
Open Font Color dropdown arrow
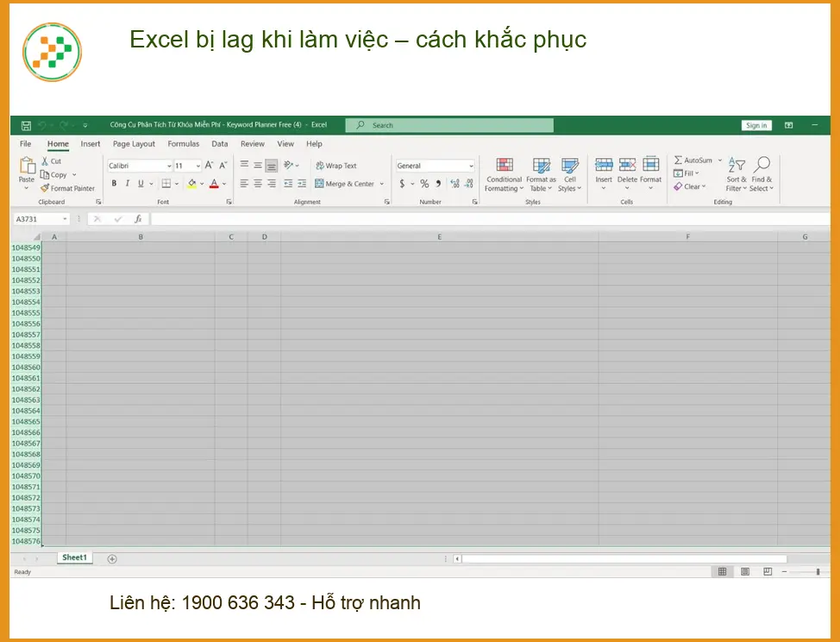[x=224, y=184]
